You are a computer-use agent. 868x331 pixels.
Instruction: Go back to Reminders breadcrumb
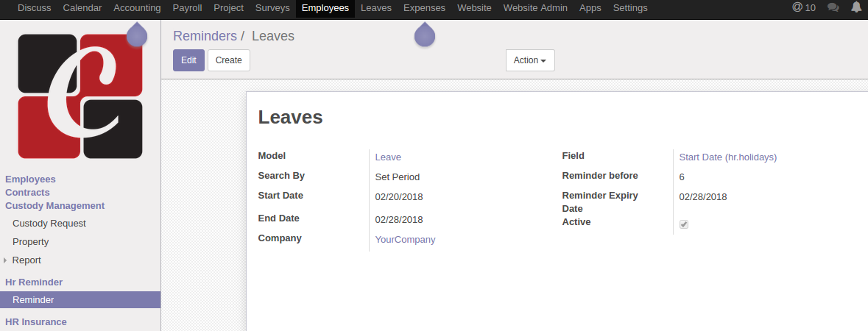(x=205, y=36)
